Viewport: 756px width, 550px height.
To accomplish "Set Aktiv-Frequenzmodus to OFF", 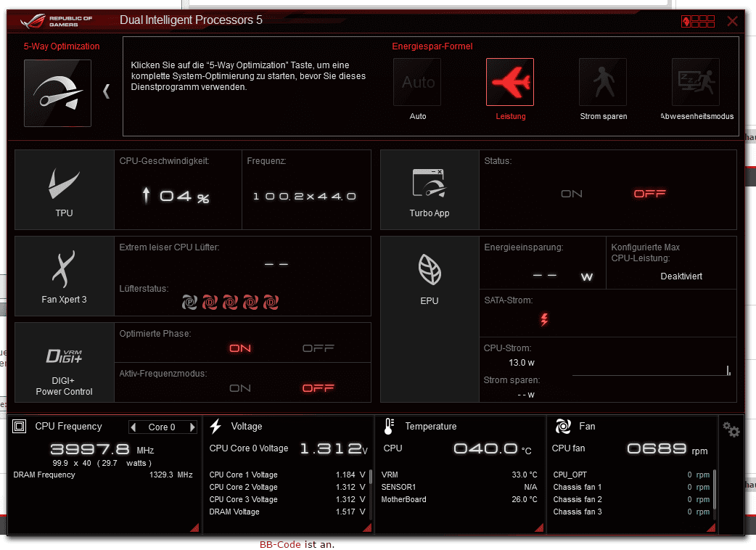I will [x=319, y=388].
